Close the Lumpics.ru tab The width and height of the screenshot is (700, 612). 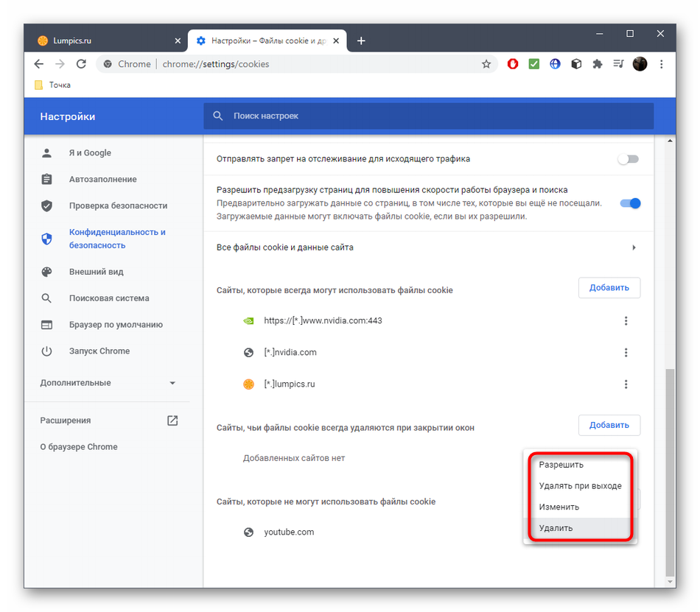pyautogui.click(x=178, y=41)
